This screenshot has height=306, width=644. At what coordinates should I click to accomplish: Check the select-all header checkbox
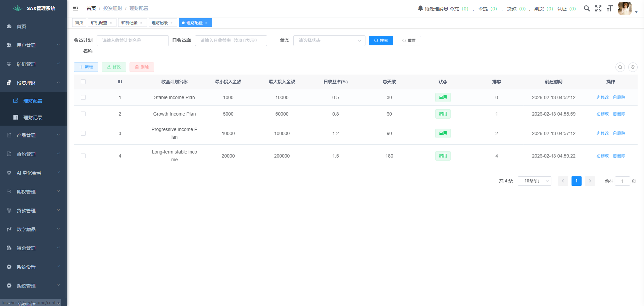point(83,82)
